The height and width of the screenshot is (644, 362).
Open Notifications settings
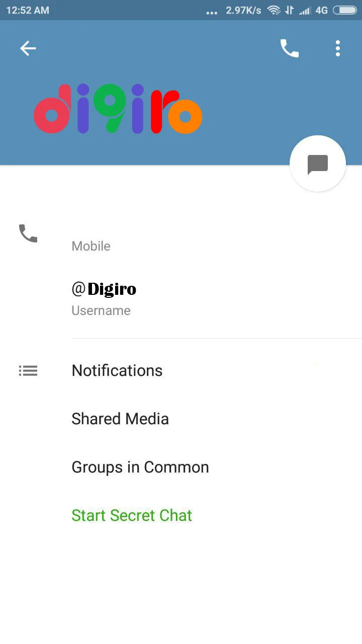point(117,370)
